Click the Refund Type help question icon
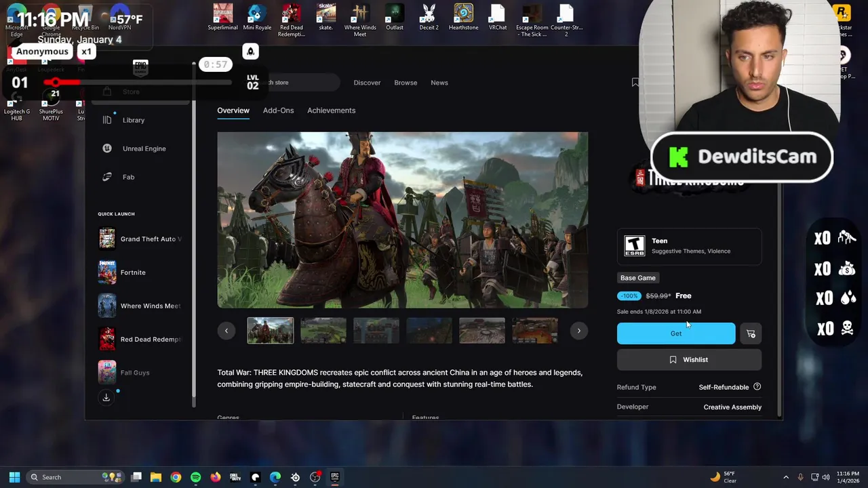868x488 pixels. [757, 387]
